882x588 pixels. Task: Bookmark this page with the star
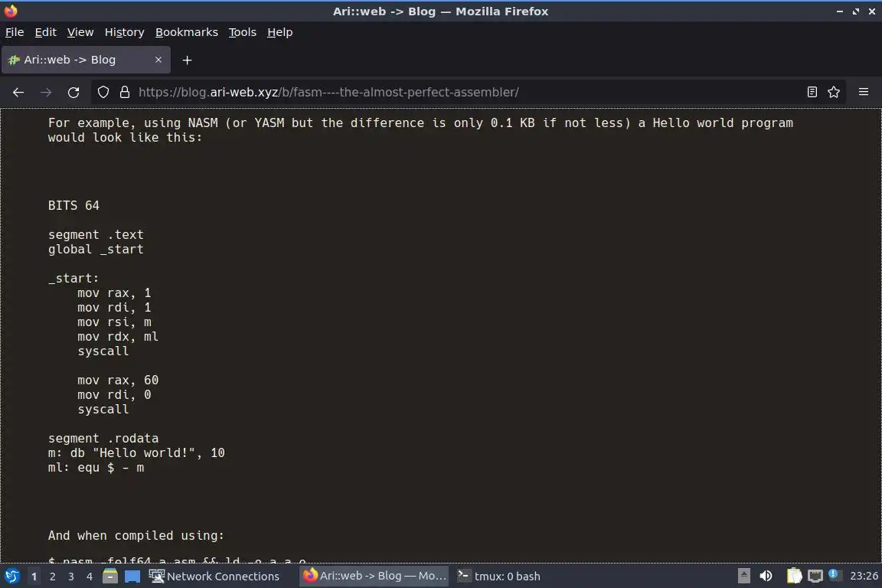pos(834,93)
